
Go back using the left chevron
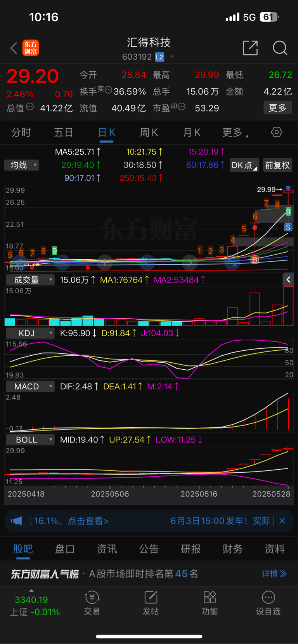[14, 48]
